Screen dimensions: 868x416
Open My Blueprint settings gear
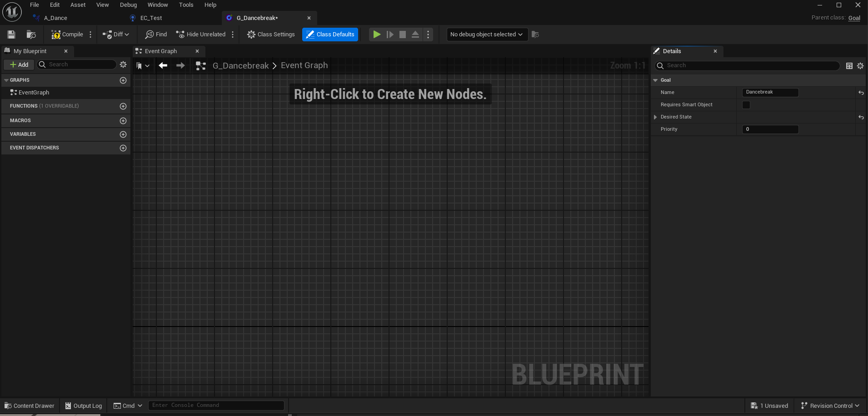pos(123,64)
